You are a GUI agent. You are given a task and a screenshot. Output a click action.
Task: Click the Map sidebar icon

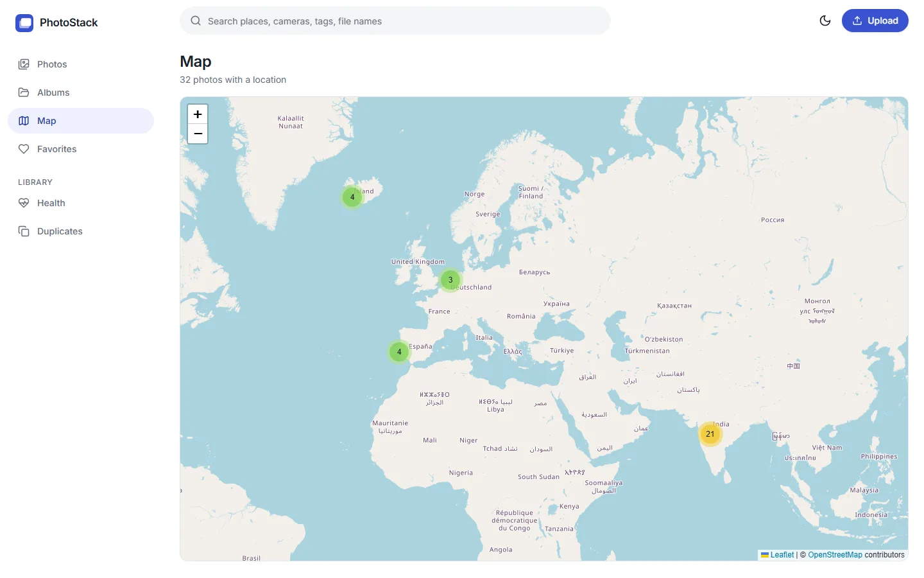24,121
